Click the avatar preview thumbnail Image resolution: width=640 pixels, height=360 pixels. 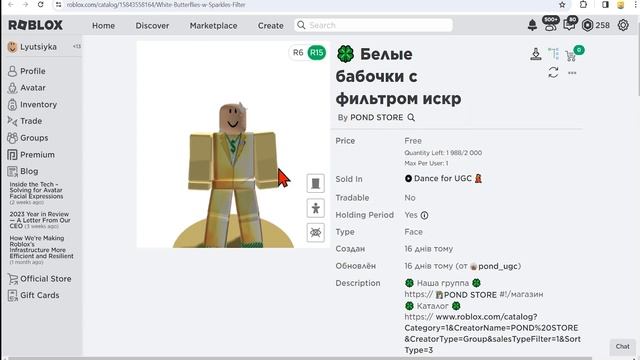233,144
